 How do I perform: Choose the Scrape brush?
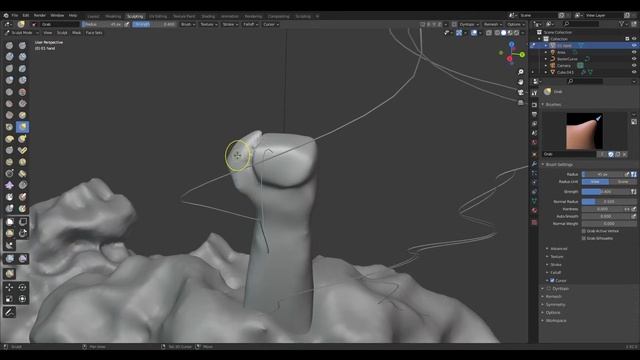point(9,116)
